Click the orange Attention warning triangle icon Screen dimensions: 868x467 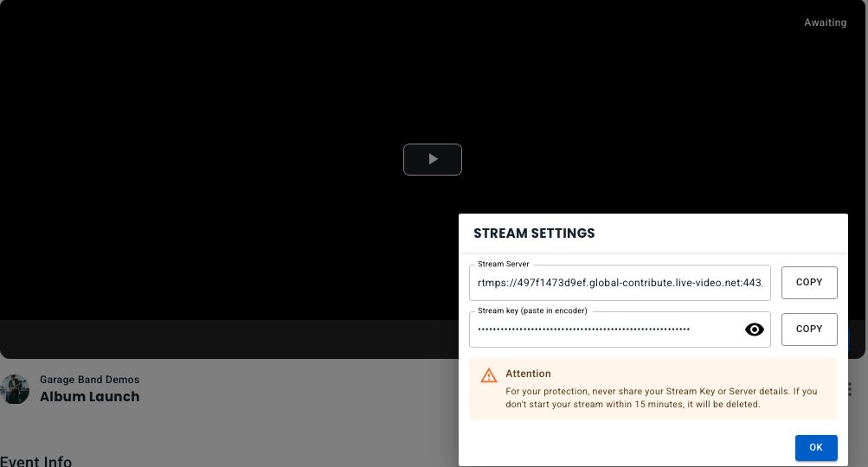coord(489,375)
